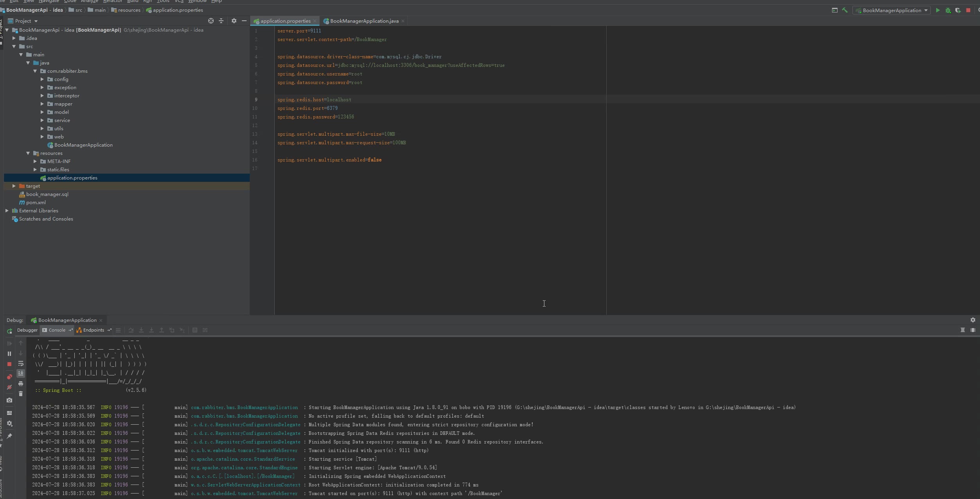This screenshot has width=980, height=499.
Task: Click line 16 multipart.enabled value false
Action: click(x=375, y=160)
